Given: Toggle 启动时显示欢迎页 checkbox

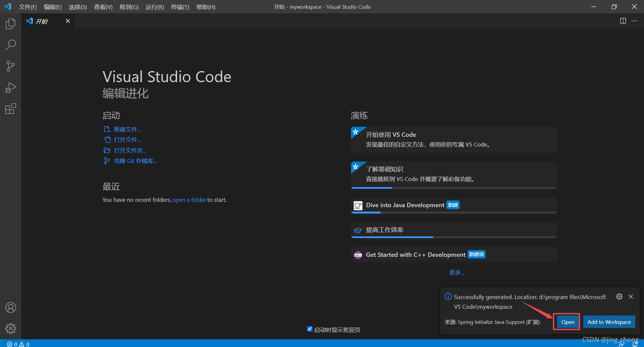Looking at the screenshot, I should (309, 329).
